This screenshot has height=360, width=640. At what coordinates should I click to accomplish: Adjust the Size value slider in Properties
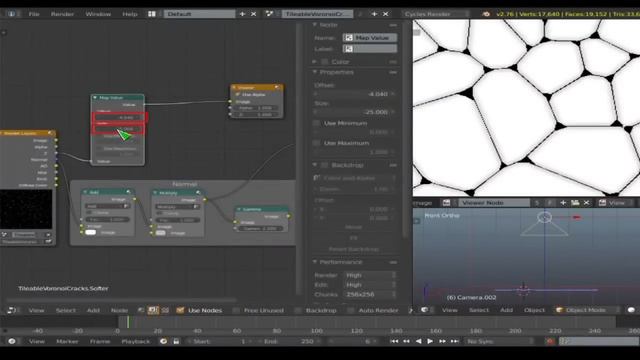tap(355, 112)
